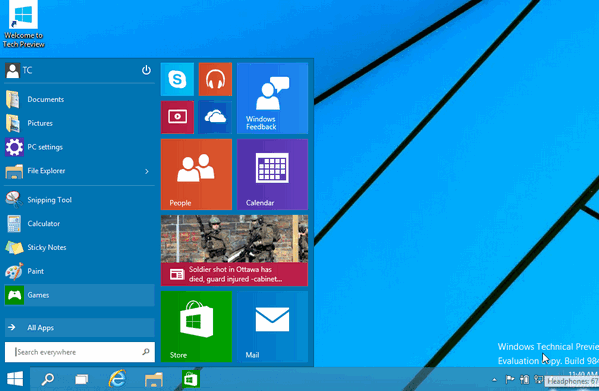Image resolution: width=599 pixels, height=391 pixels.
Task: Open the Action Center flag icon
Action: click(510, 380)
